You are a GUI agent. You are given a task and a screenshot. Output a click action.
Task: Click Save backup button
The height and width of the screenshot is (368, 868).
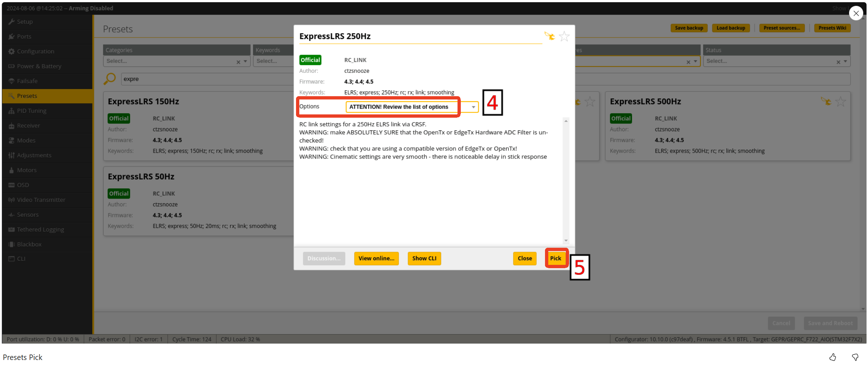689,28
